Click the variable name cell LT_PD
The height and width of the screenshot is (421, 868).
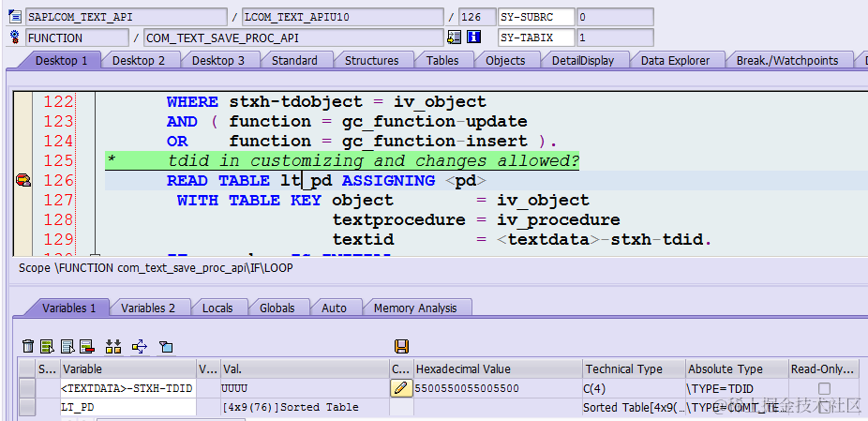coord(128,407)
